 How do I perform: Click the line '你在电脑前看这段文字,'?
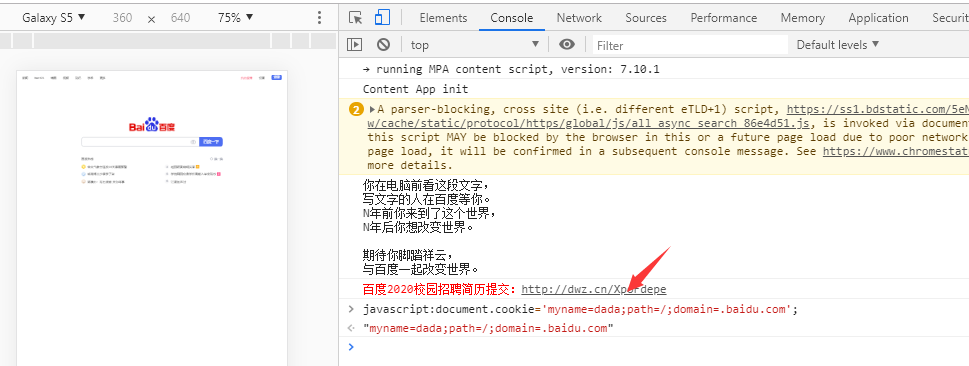(x=426, y=185)
